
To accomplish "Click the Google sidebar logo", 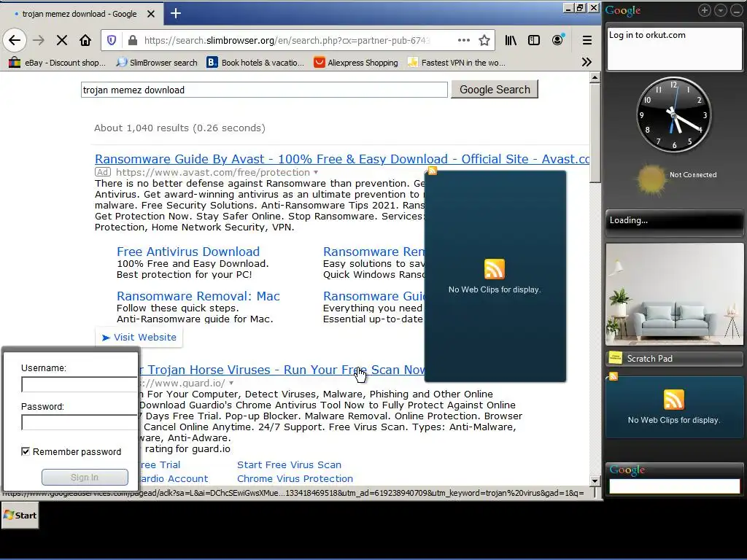I will point(623,10).
